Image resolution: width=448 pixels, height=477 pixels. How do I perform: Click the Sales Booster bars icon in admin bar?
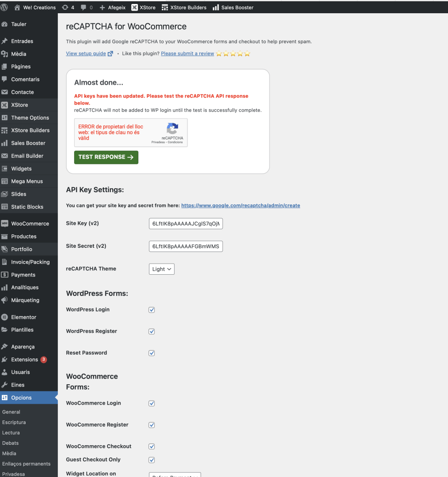coord(216,8)
